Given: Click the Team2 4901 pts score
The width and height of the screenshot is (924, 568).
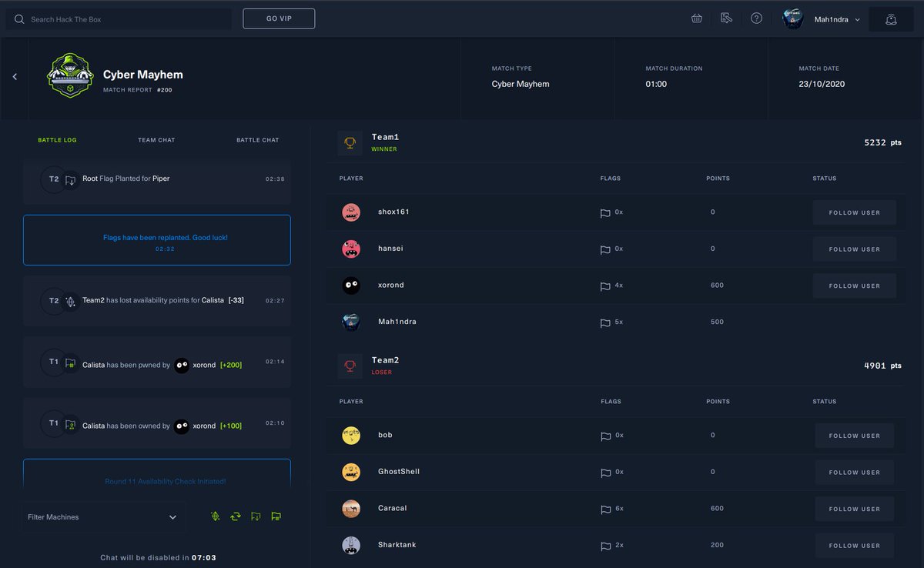Looking at the screenshot, I should 882,366.
